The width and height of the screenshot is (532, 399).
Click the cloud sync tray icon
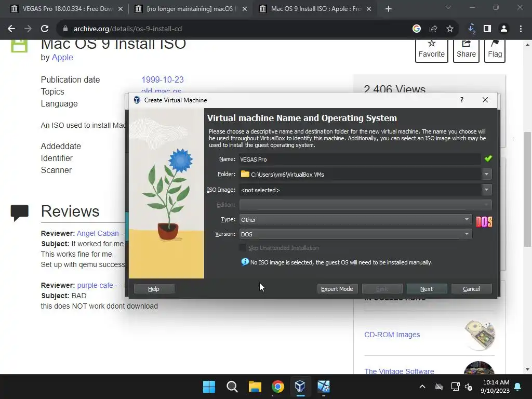[438, 387]
